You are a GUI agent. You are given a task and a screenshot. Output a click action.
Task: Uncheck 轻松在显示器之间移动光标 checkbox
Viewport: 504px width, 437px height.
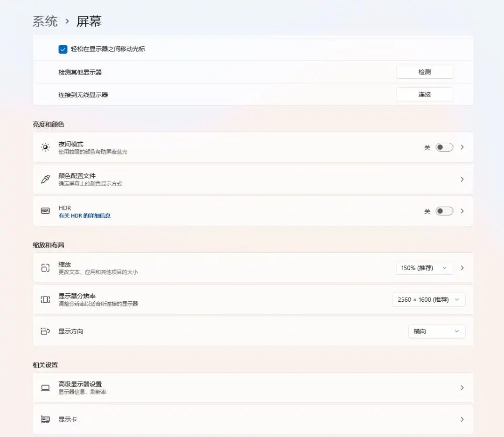pyautogui.click(x=63, y=49)
